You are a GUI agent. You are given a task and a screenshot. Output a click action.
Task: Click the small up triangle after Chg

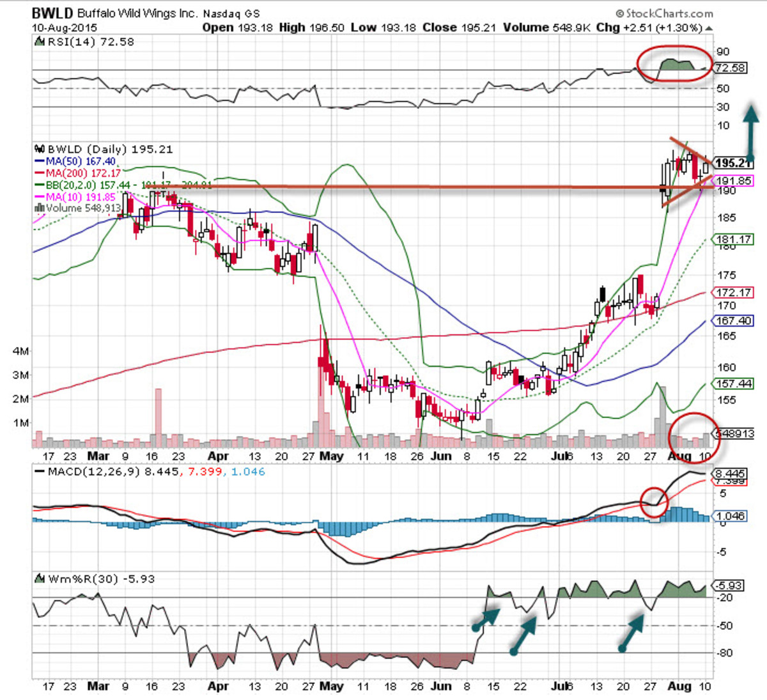click(x=709, y=29)
